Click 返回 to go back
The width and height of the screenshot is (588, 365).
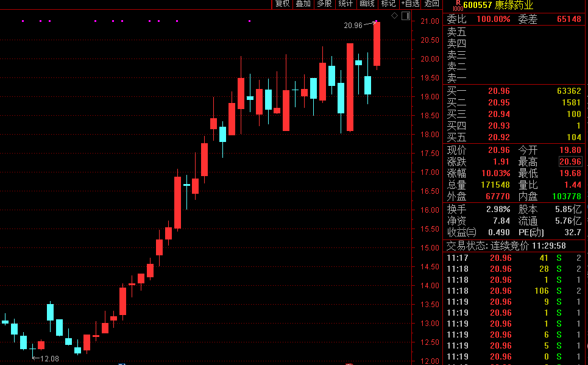[431, 4]
